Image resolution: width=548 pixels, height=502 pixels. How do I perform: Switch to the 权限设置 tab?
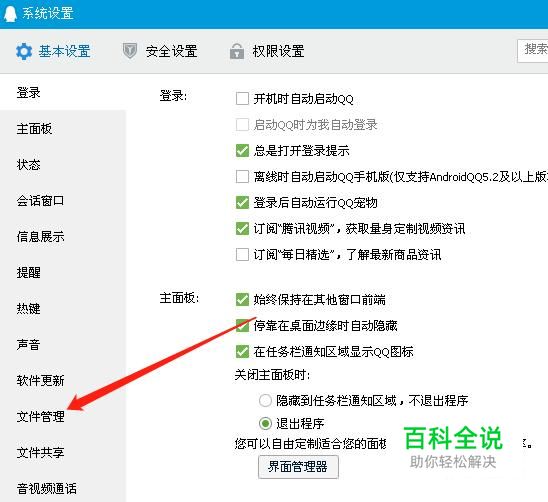pos(267,51)
